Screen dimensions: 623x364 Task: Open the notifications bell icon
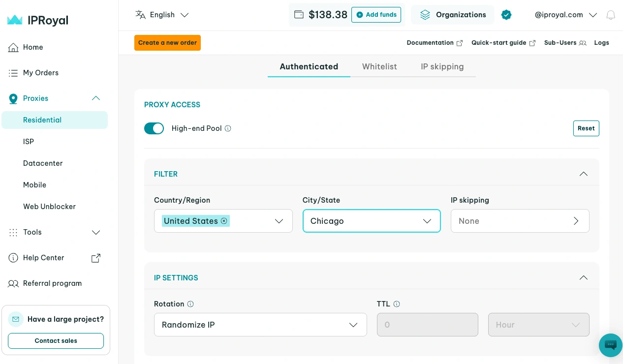(611, 15)
